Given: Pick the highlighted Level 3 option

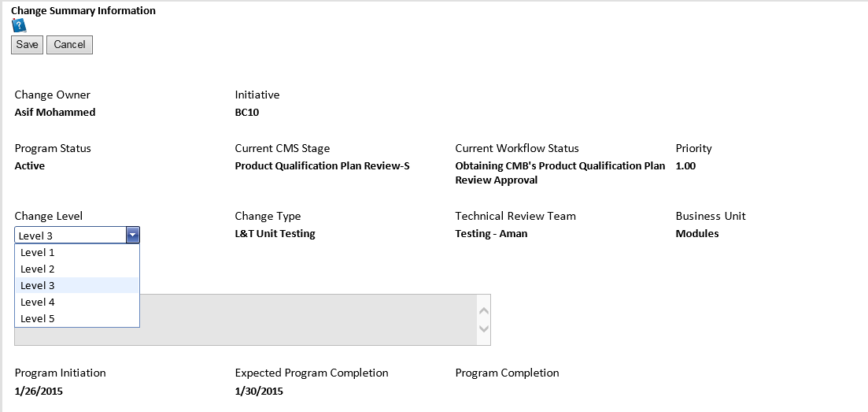Looking at the screenshot, I should pos(38,286).
